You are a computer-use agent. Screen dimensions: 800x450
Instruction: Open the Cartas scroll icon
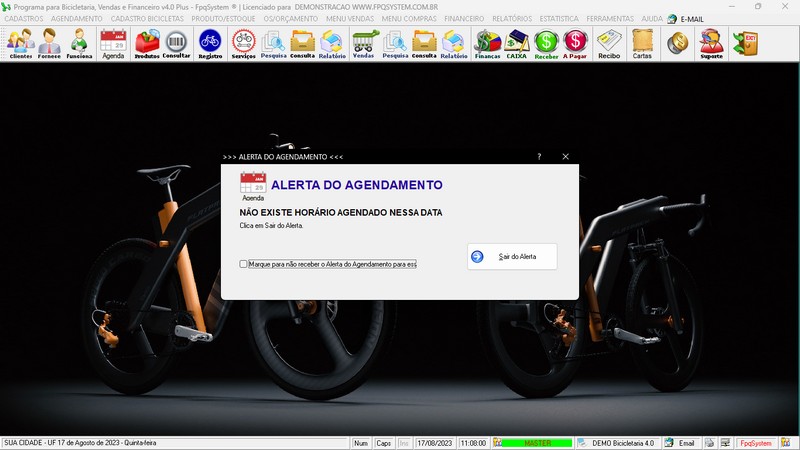[x=642, y=44]
